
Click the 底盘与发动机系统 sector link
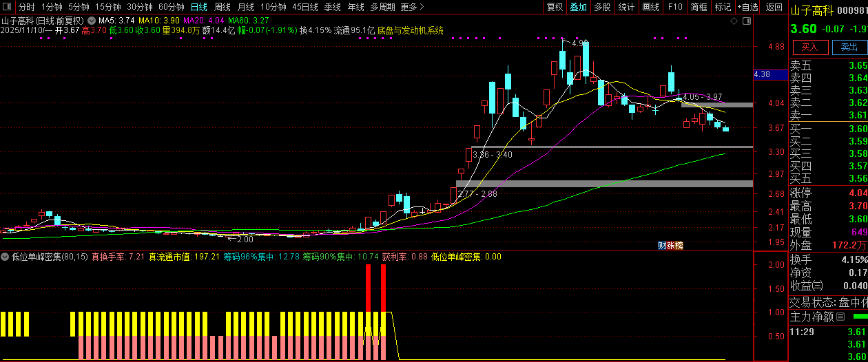click(411, 30)
